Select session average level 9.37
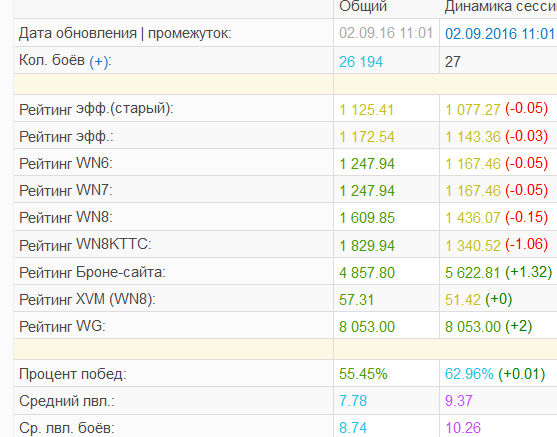557x437 pixels. point(459,401)
